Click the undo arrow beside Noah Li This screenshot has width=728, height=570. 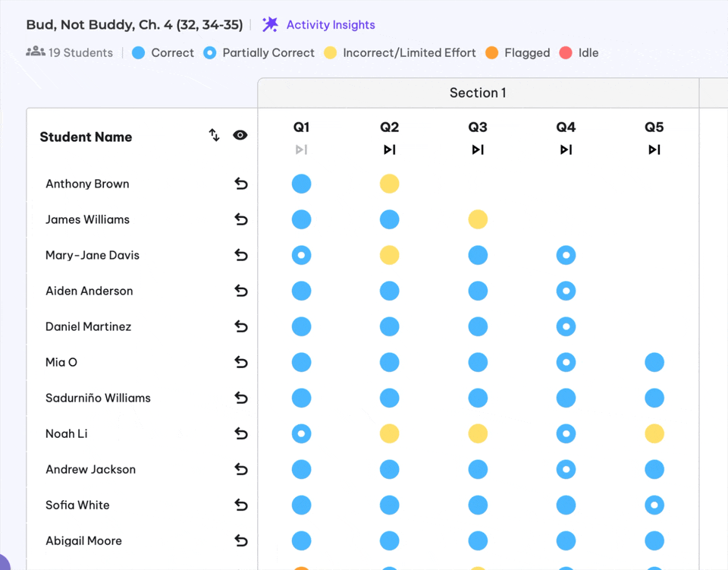click(241, 433)
